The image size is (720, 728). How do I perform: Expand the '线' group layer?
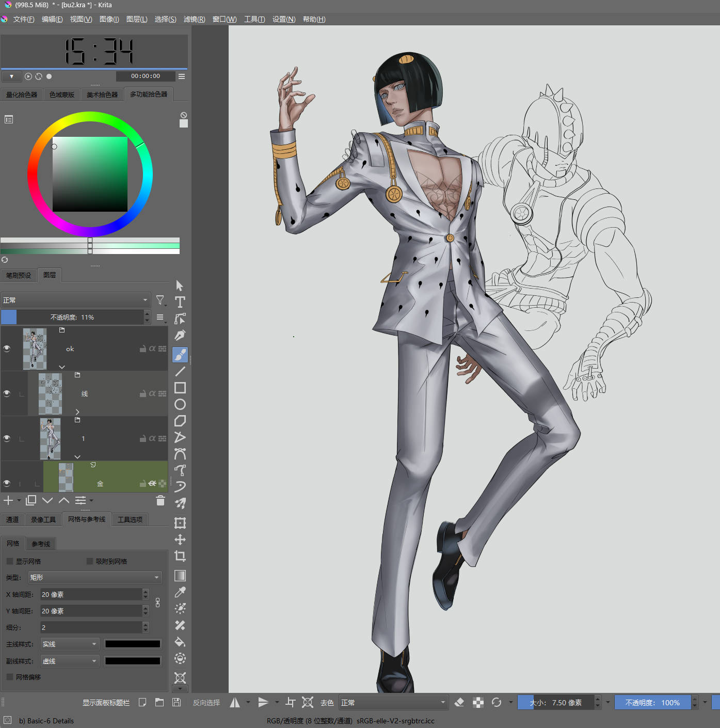(x=77, y=412)
